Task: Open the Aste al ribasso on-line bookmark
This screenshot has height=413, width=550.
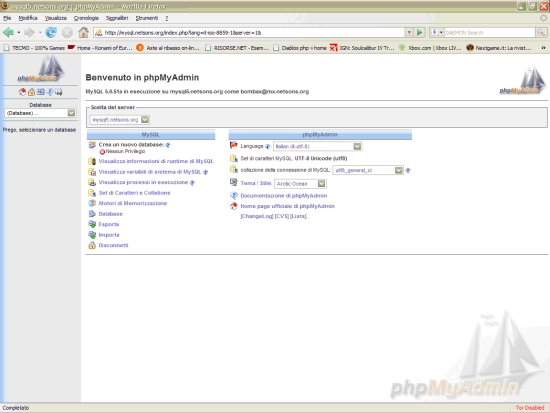Action: coord(168,48)
